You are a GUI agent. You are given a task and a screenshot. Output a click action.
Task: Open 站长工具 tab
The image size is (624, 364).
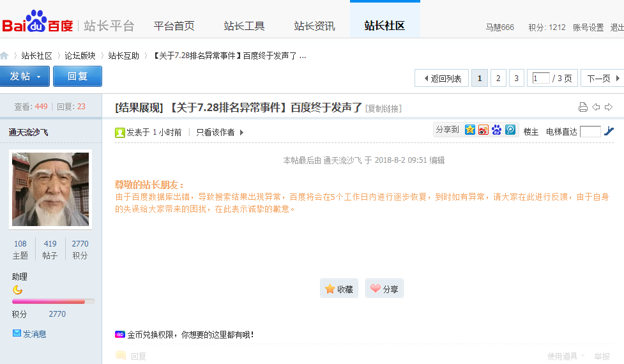click(x=244, y=26)
